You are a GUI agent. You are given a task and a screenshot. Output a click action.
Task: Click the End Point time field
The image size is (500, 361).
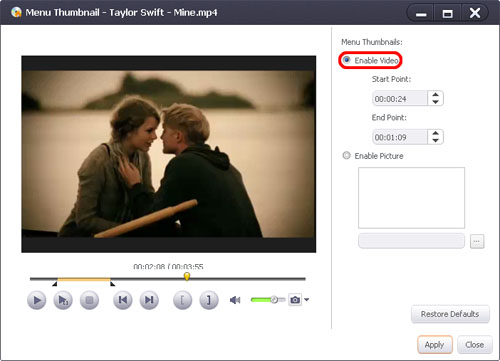click(399, 137)
